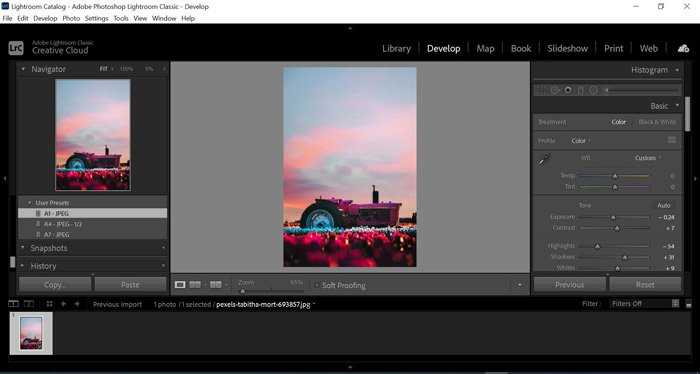
Task: Go back with the left arrow icon
Action: [63, 304]
